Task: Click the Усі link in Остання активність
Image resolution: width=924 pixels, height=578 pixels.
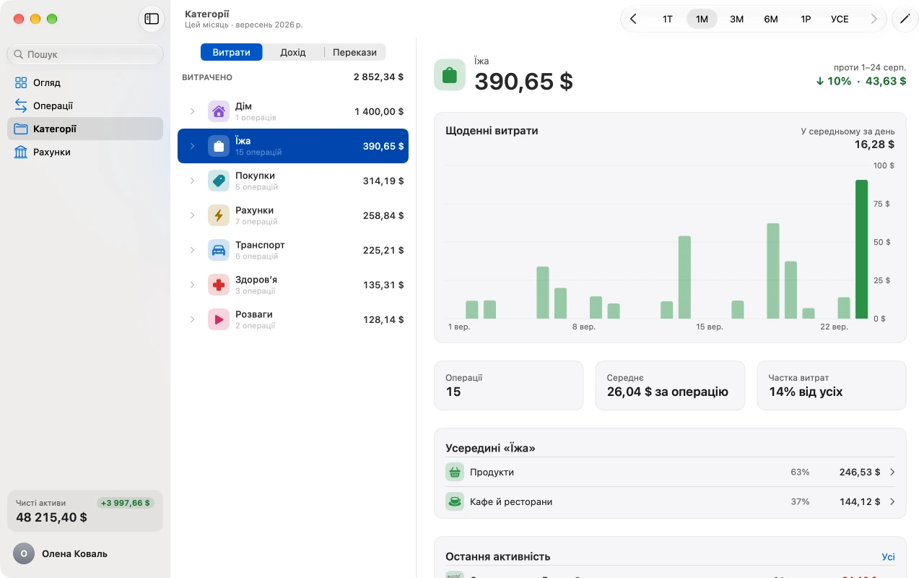Action: (x=888, y=557)
